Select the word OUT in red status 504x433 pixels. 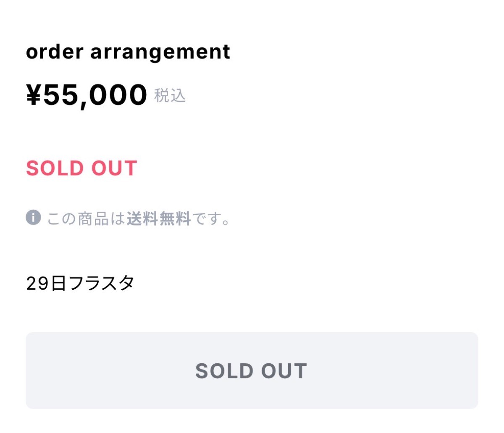coord(114,168)
